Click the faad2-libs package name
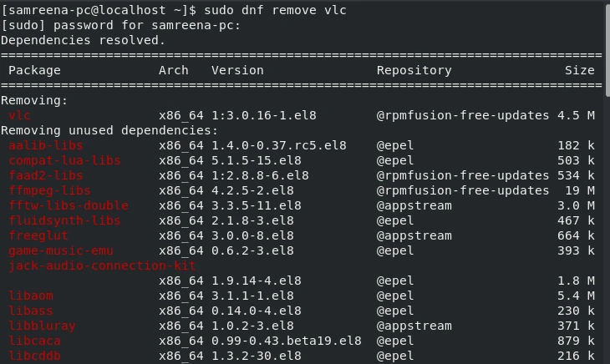 46,175
